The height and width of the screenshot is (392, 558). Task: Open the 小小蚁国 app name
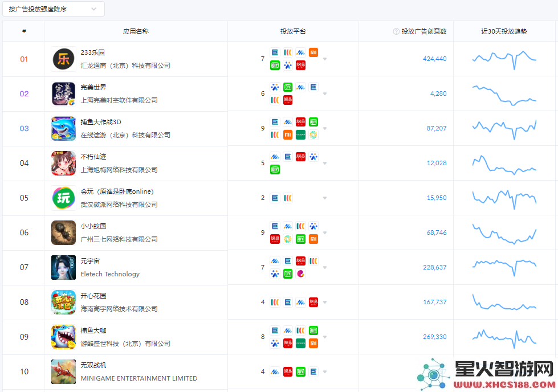point(93,226)
